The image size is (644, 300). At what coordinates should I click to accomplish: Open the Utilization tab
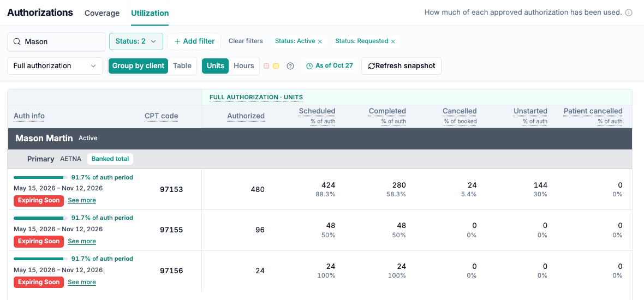point(150,13)
